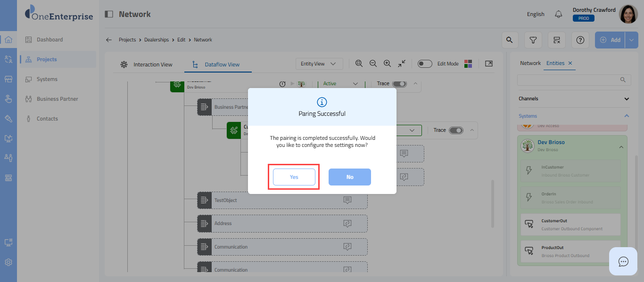The image size is (644, 282).
Task: Open the filter funnel icon
Action: point(533,40)
